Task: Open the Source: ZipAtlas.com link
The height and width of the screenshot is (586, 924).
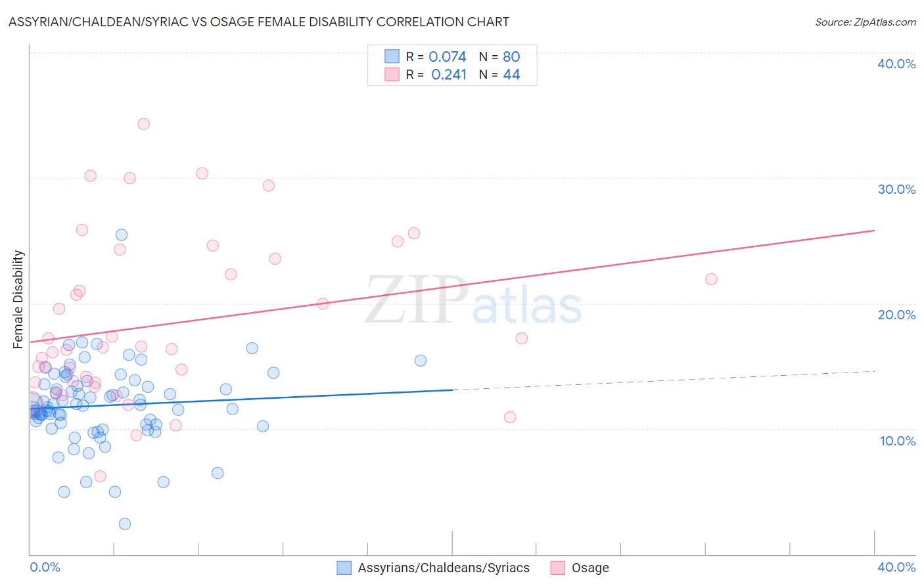Action: 866,22
